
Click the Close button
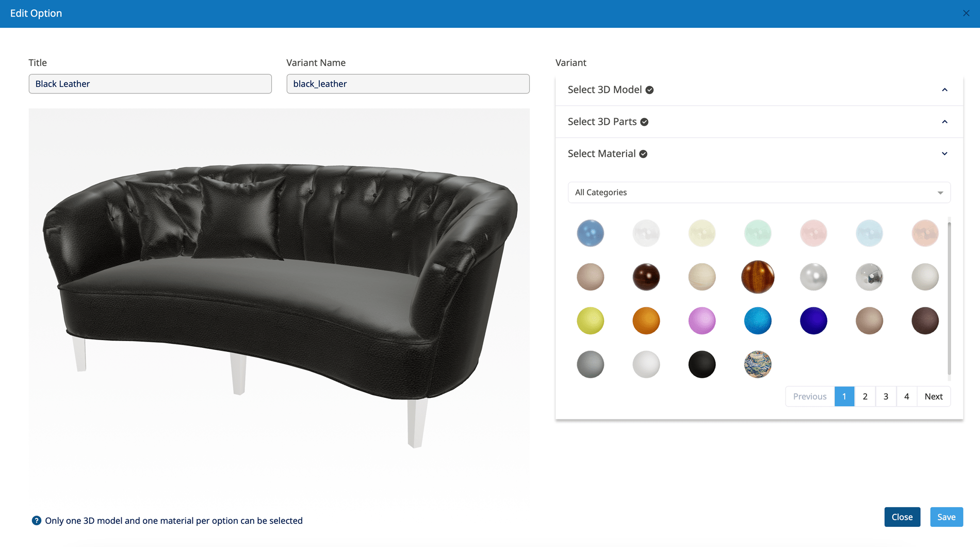(x=902, y=517)
